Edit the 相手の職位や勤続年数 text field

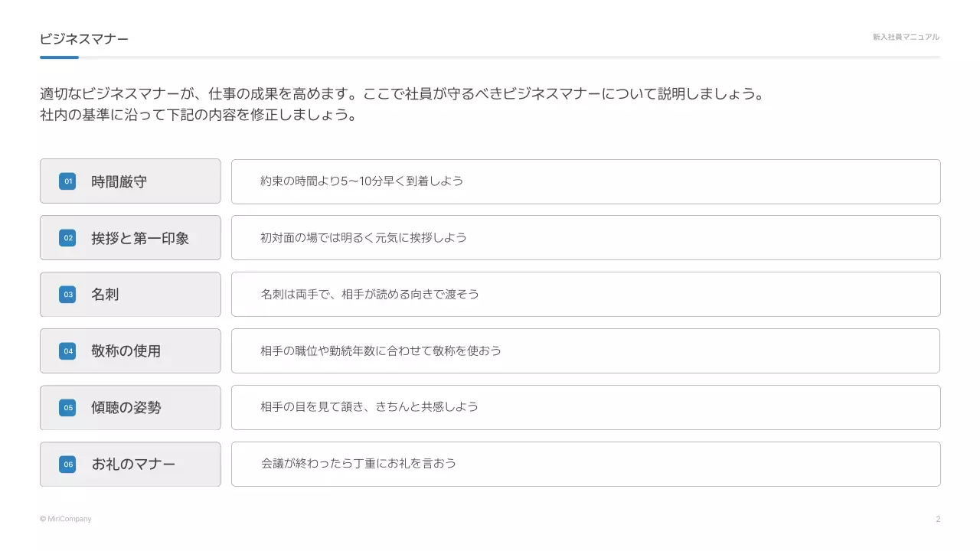[586, 351]
